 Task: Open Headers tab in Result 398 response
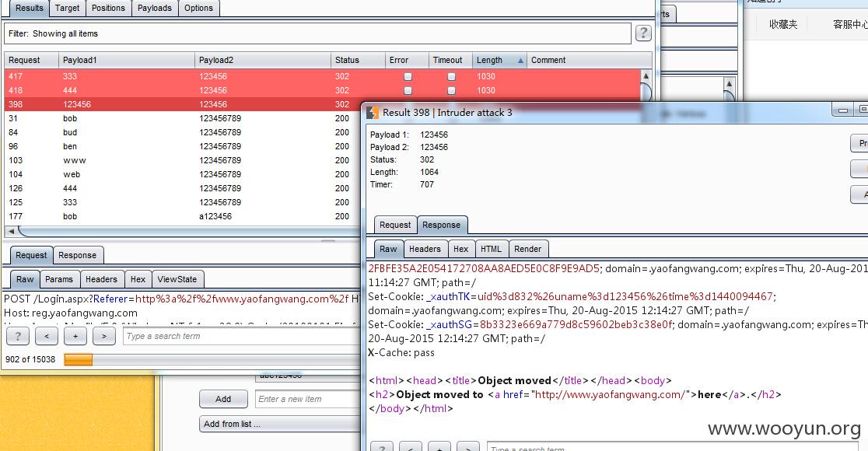click(x=425, y=249)
